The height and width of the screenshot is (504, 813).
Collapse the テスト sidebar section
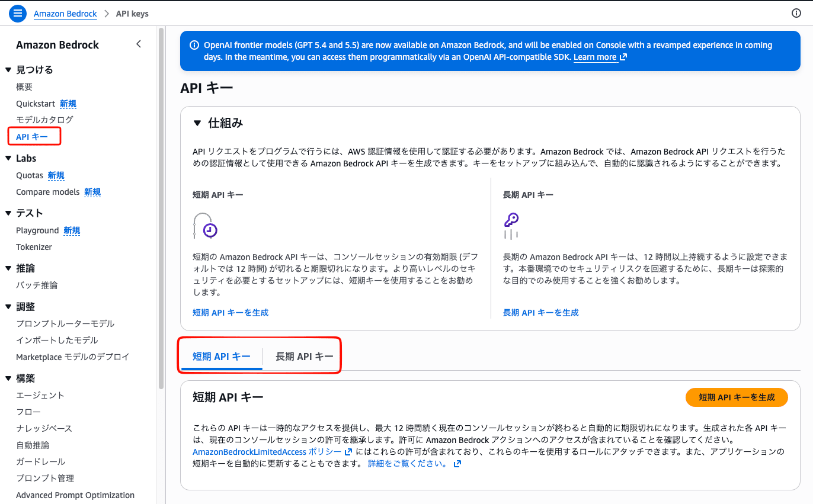coord(8,213)
